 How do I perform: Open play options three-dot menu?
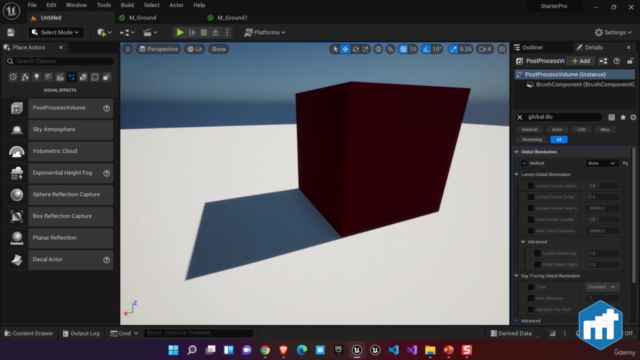(x=227, y=32)
